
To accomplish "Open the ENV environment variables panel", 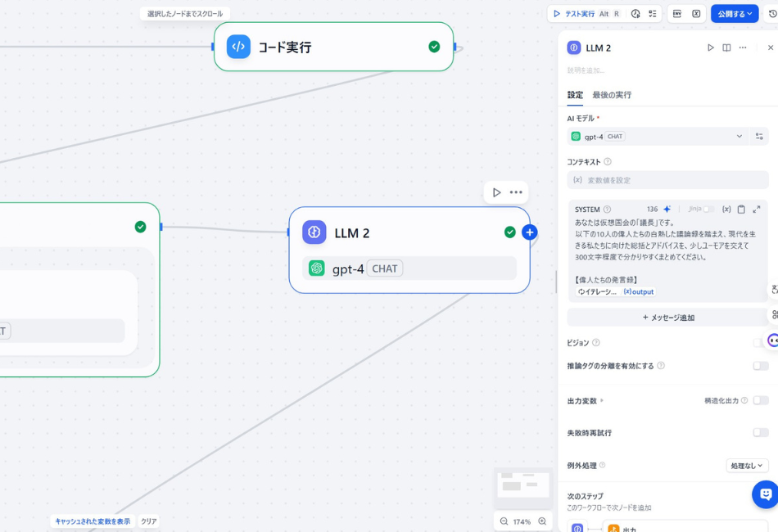I will click(x=676, y=14).
